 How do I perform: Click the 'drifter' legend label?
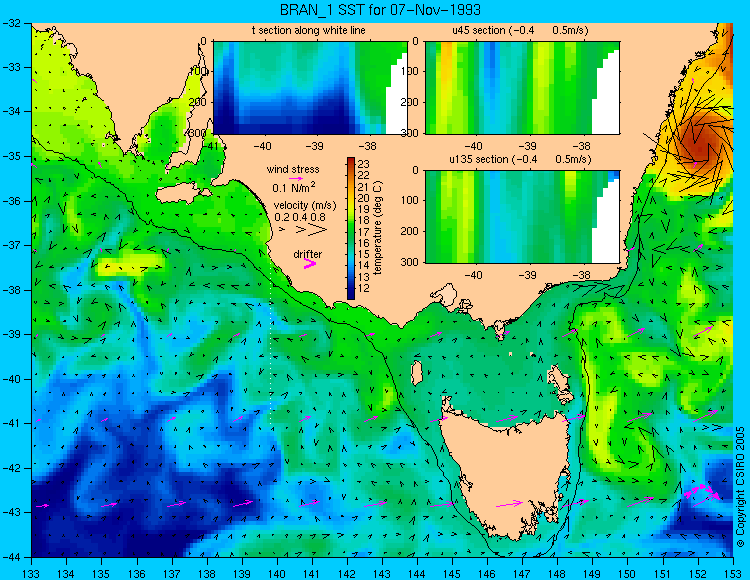click(x=308, y=254)
